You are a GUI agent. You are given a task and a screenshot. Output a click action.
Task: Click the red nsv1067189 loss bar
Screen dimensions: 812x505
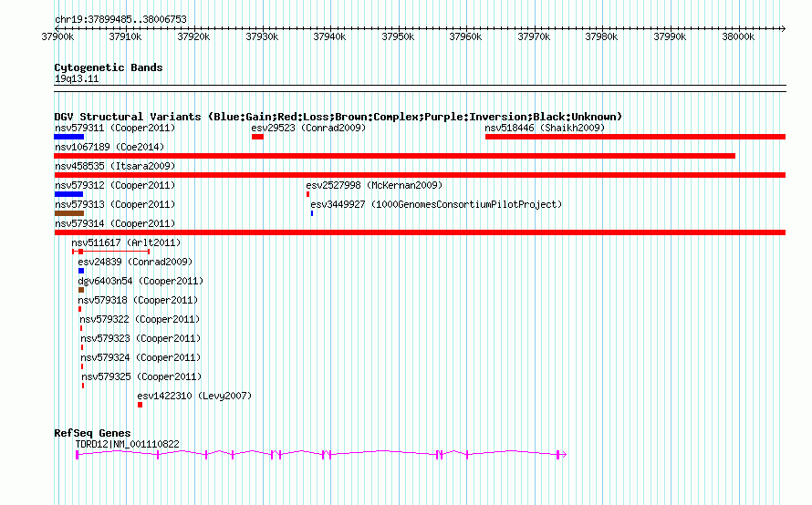(x=395, y=156)
